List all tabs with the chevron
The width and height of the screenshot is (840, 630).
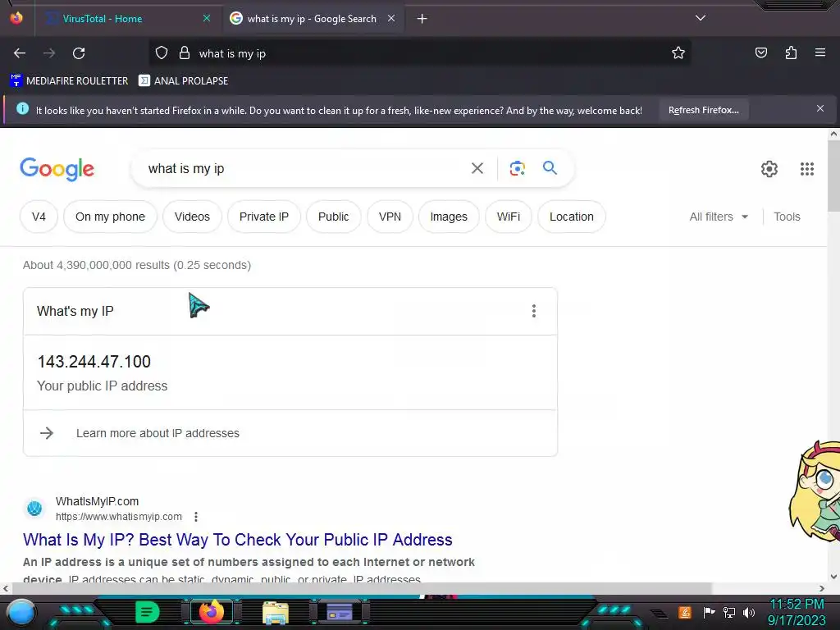click(701, 18)
